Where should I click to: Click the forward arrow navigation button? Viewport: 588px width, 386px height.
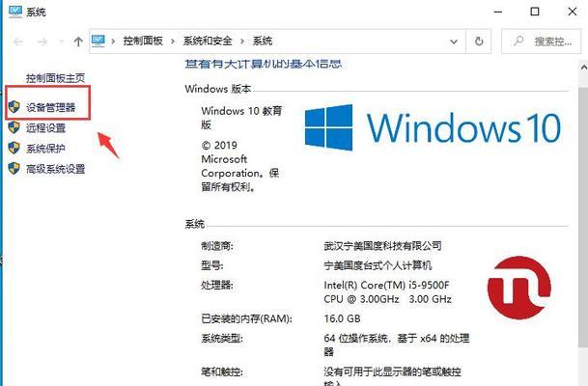(x=42, y=41)
